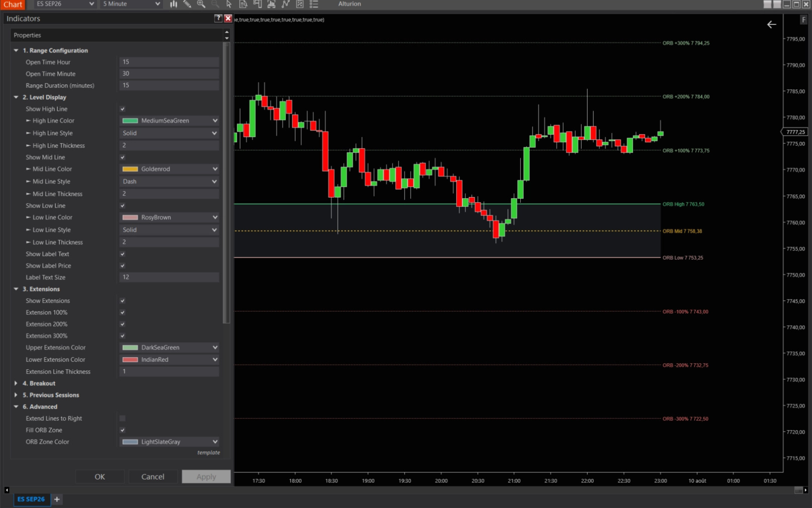The height and width of the screenshot is (508, 812).
Task: Select the ES SEP26 bottom tab
Action: pos(31,499)
